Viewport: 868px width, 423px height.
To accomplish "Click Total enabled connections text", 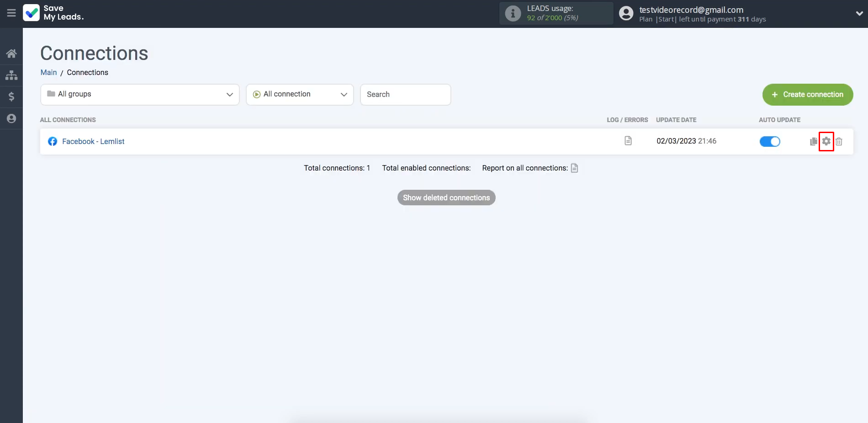I will tap(426, 168).
